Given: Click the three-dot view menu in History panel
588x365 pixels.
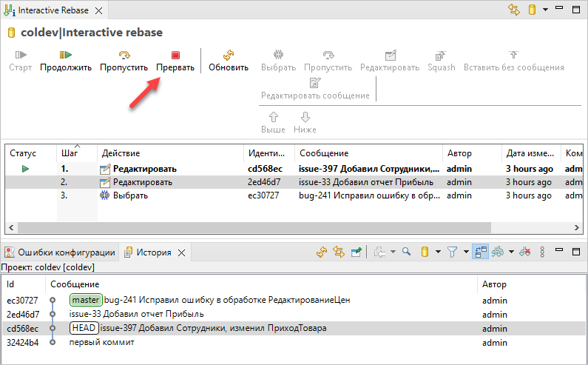Looking at the screenshot, I should pos(543,252).
